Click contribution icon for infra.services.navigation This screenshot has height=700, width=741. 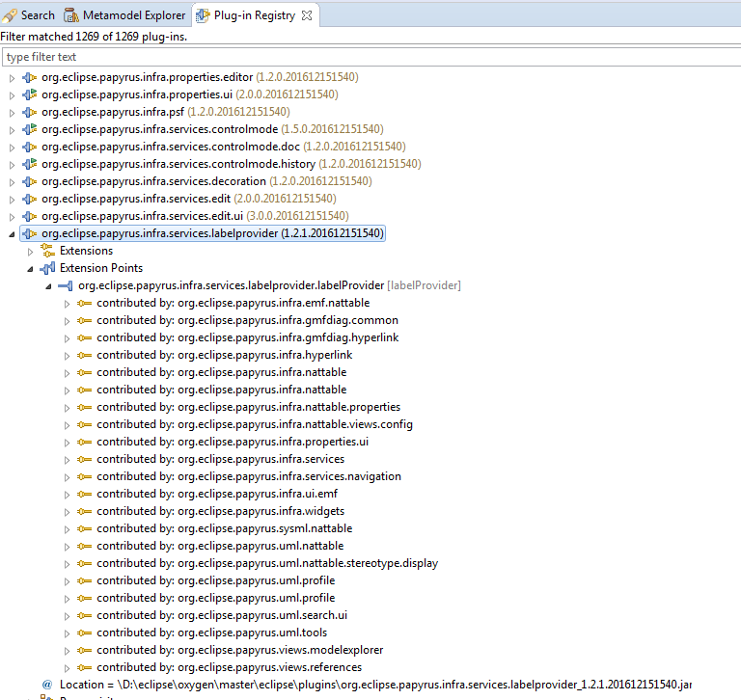pyautogui.click(x=85, y=476)
